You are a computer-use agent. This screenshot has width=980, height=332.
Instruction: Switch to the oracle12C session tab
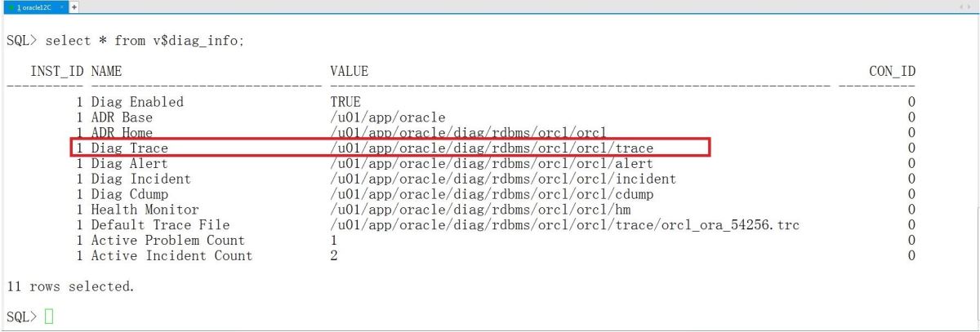click(x=33, y=7)
